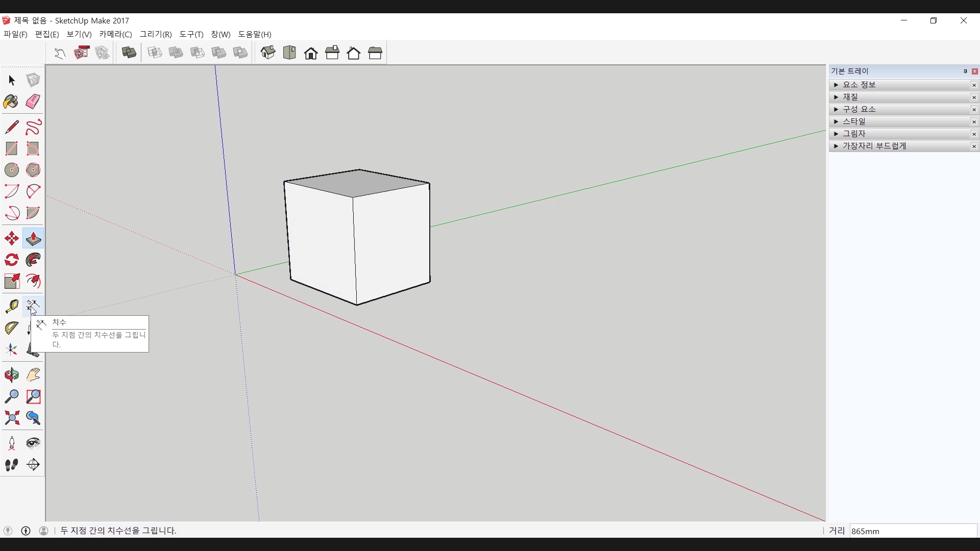Open the 그리기(R) menu
The height and width of the screenshot is (551, 980).
tap(156, 34)
